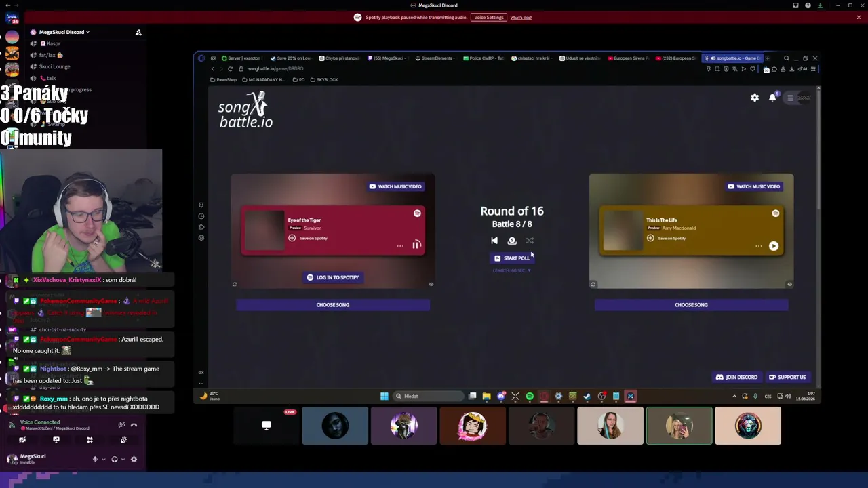Open File Explorer from the shared-screen taskbar
868x488 pixels.
[486, 396]
